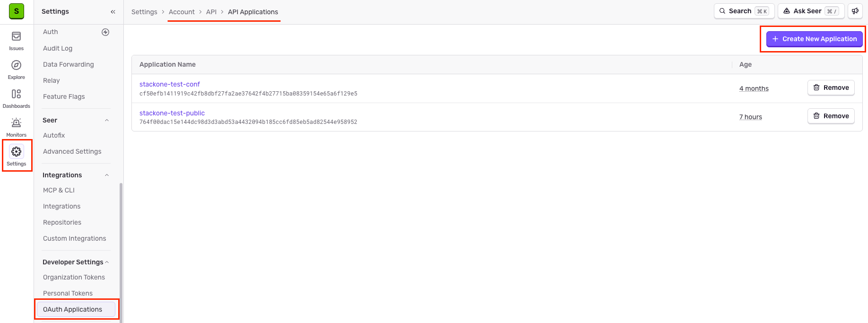This screenshot has height=323, width=868.
Task: Open Repositories settings
Action: (x=62, y=222)
